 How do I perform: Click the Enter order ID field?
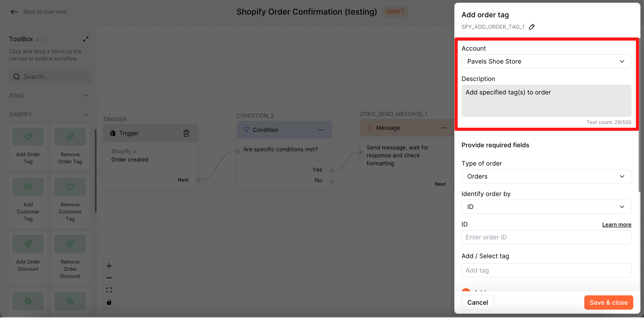pos(546,237)
